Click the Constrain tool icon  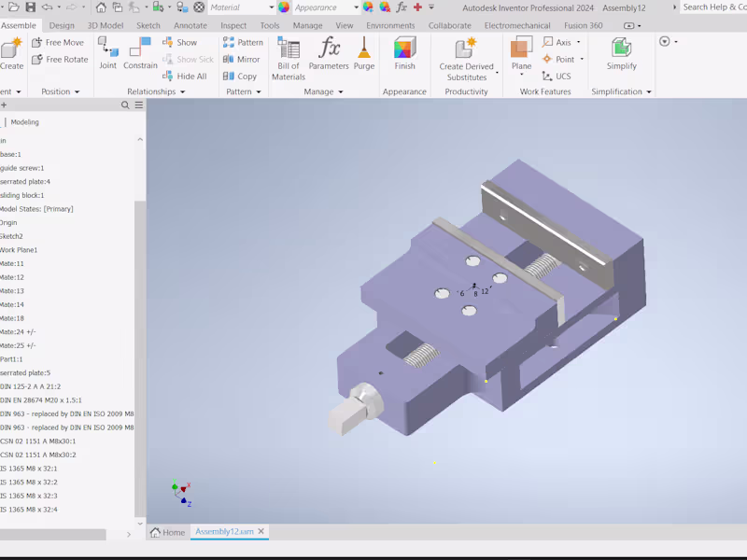pyautogui.click(x=140, y=53)
